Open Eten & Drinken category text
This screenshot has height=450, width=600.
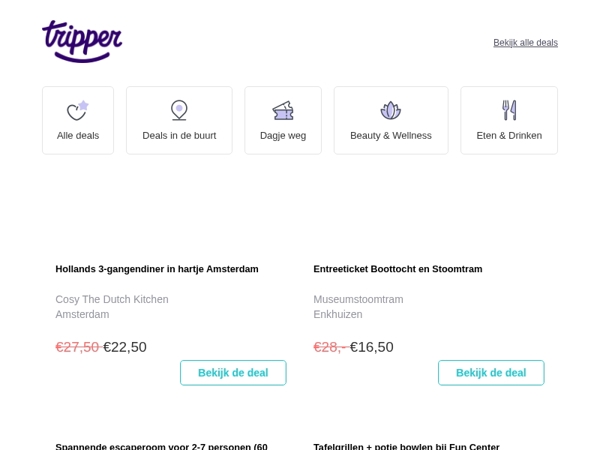point(509,135)
